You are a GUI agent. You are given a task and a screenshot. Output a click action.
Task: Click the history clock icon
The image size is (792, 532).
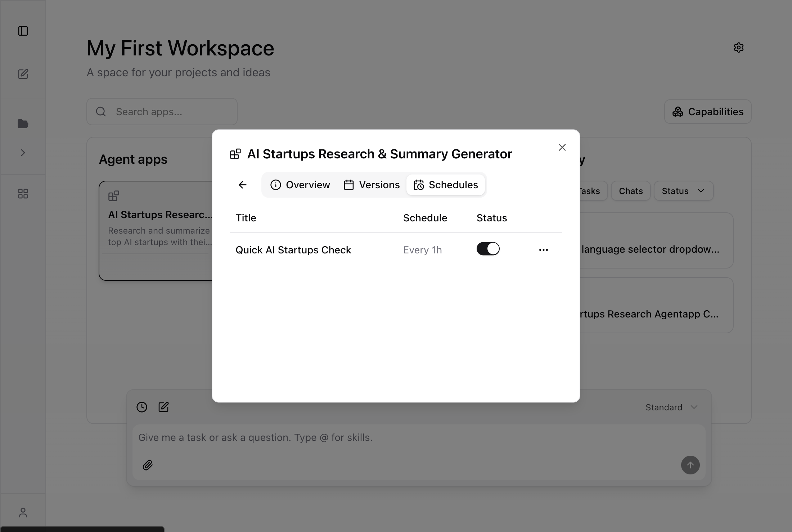[x=142, y=407]
